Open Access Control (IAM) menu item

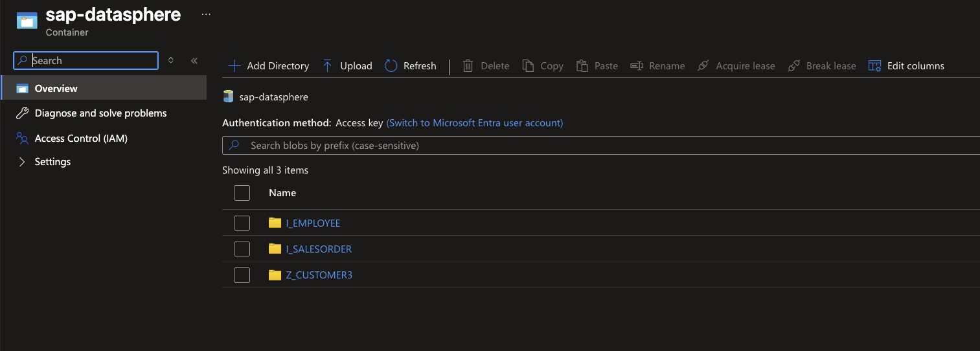(81, 139)
